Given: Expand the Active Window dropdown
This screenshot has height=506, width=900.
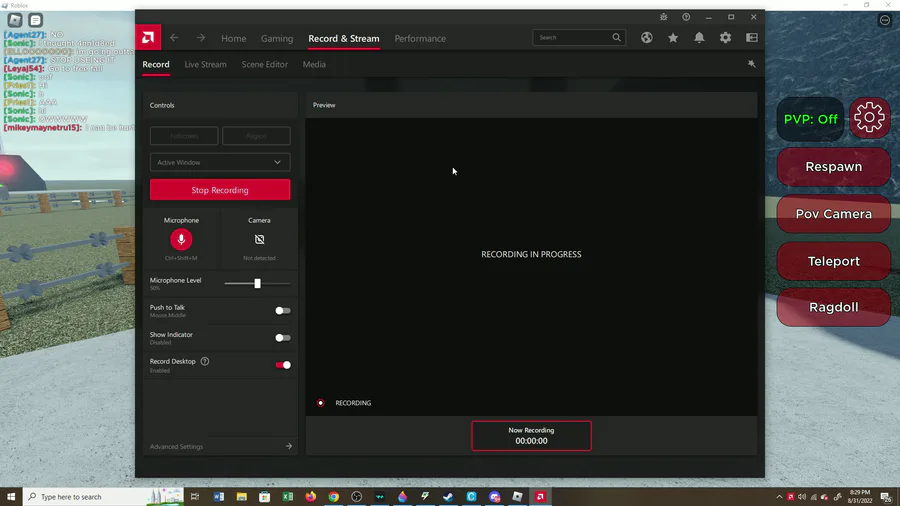Looking at the screenshot, I should coord(220,162).
